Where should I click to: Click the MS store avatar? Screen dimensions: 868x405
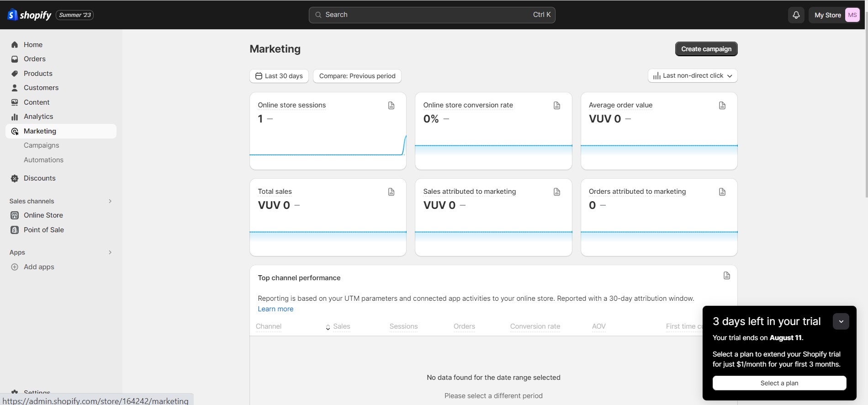[852, 15]
